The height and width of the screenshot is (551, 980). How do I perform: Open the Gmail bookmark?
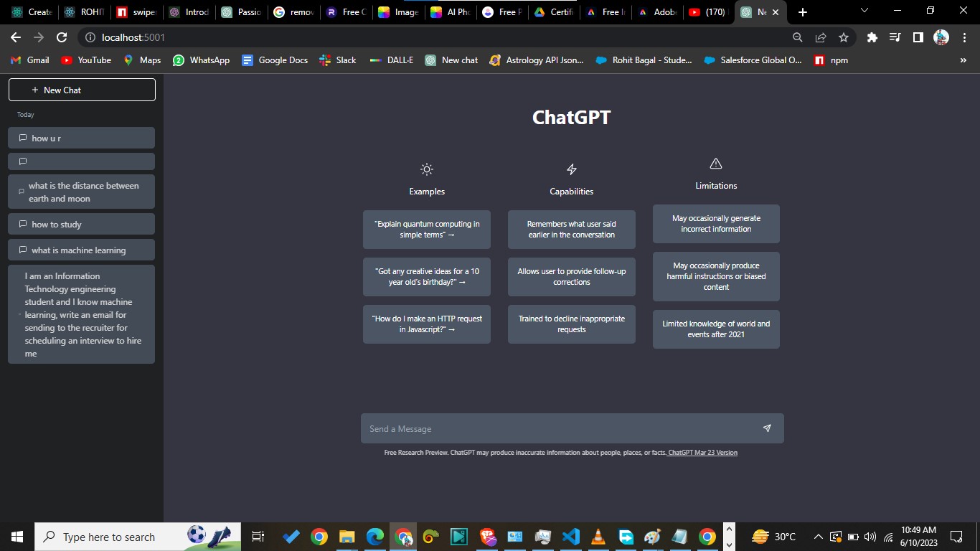point(30,60)
